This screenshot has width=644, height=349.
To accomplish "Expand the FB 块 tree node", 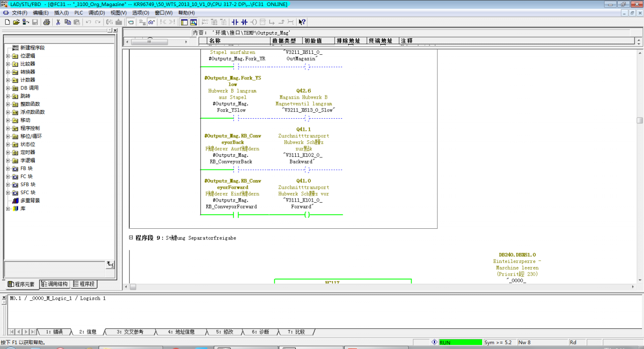I will tap(8, 168).
